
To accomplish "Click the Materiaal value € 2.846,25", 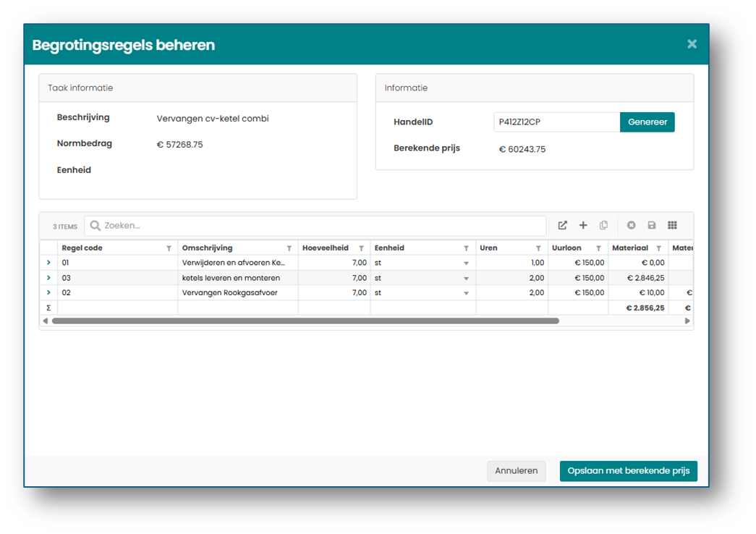I will (x=645, y=278).
